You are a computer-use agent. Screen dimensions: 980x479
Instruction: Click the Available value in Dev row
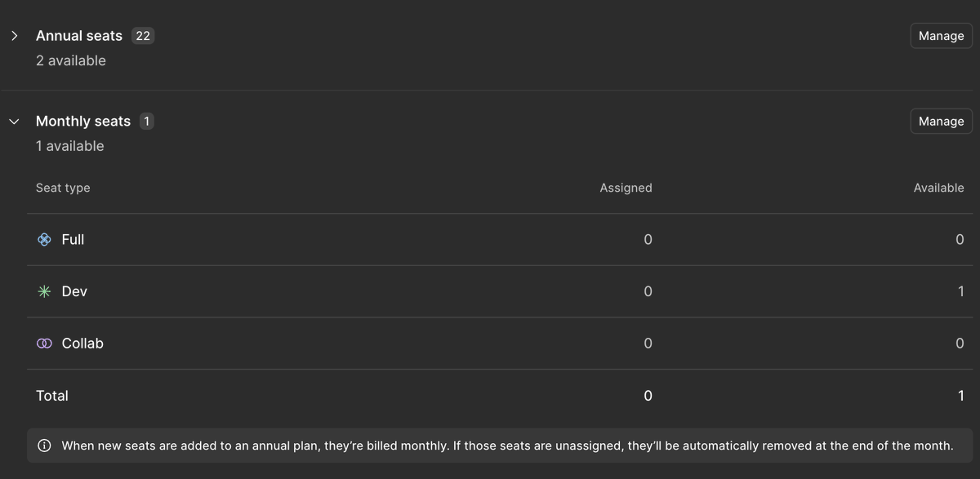point(961,291)
